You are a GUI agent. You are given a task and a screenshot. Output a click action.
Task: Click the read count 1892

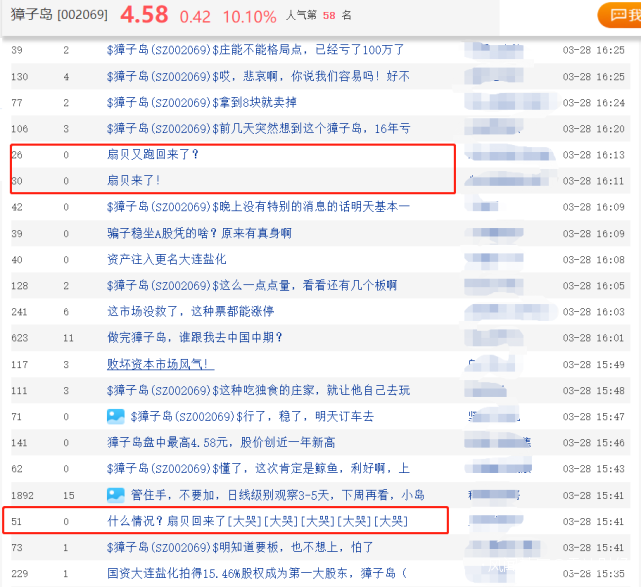pyautogui.click(x=22, y=495)
